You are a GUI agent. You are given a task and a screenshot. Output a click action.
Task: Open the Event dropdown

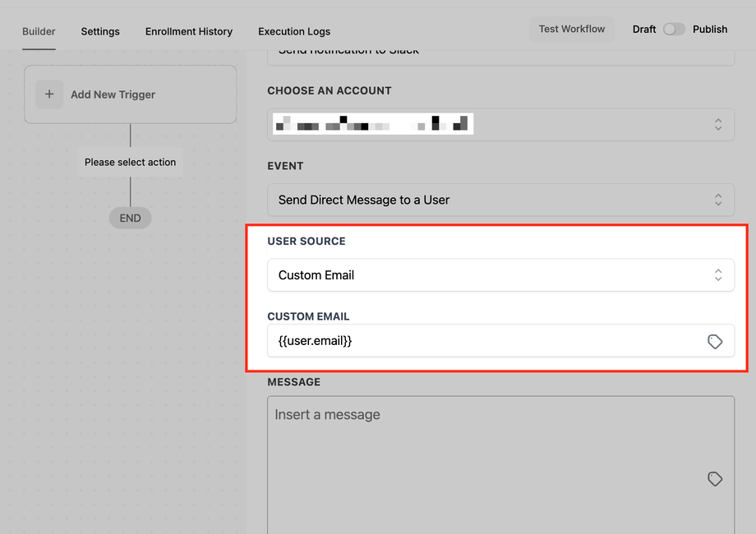(500, 200)
